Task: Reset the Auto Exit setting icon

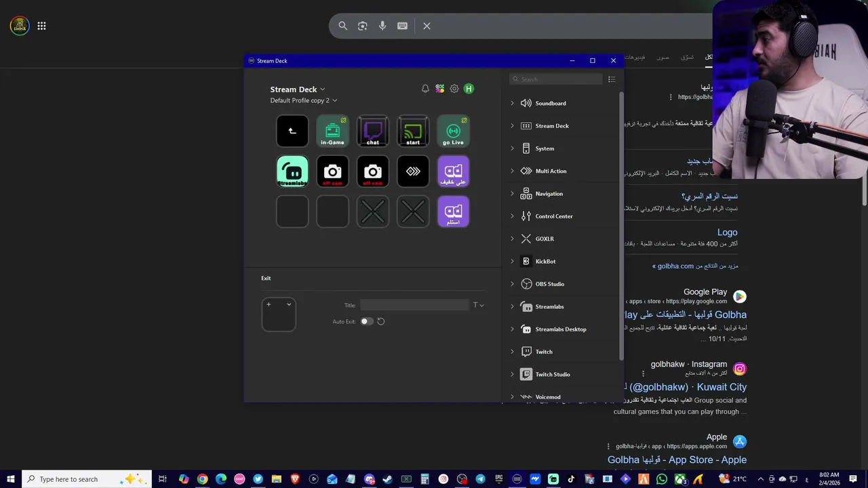Action: 381,321
